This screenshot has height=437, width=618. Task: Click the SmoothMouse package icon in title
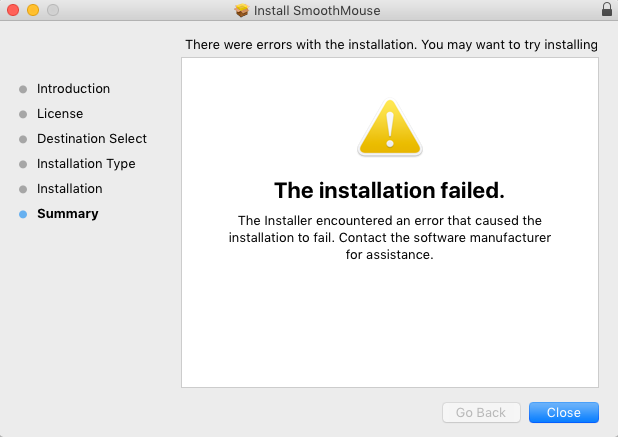pos(242,10)
